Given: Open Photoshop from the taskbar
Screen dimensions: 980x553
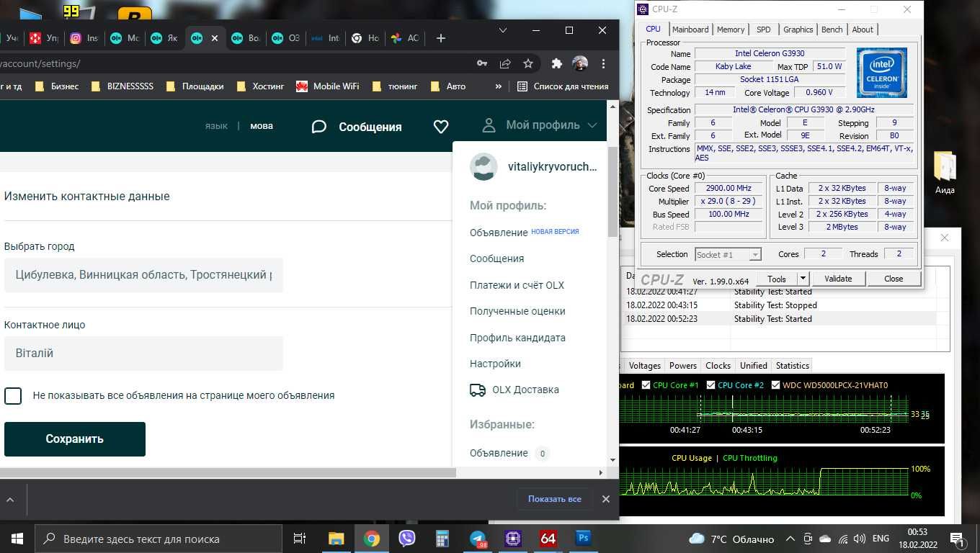Looking at the screenshot, I should (x=583, y=539).
